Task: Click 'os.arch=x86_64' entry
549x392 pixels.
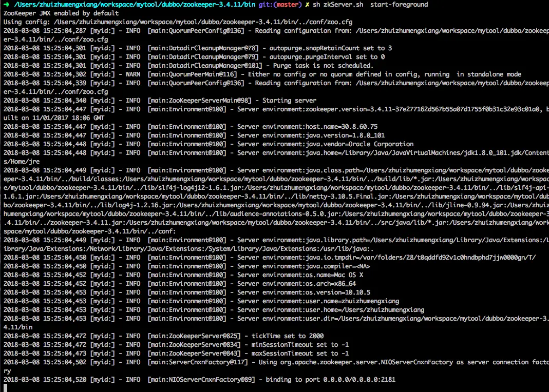Action: pyautogui.click(x=331, y=284)
